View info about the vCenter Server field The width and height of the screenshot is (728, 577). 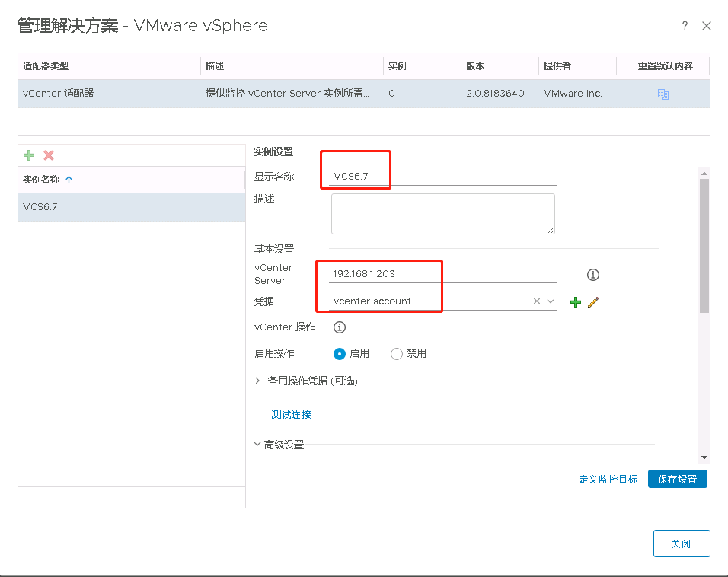(593, 275)
